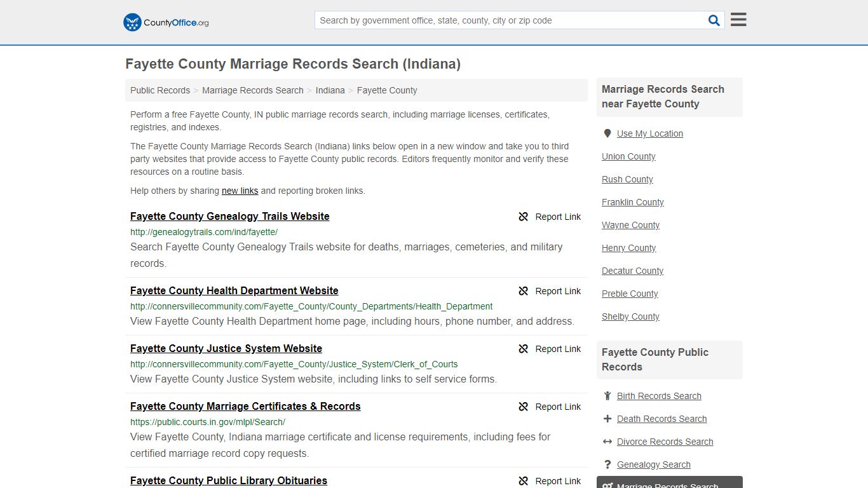Open Wayne County link

coord(630,225)
